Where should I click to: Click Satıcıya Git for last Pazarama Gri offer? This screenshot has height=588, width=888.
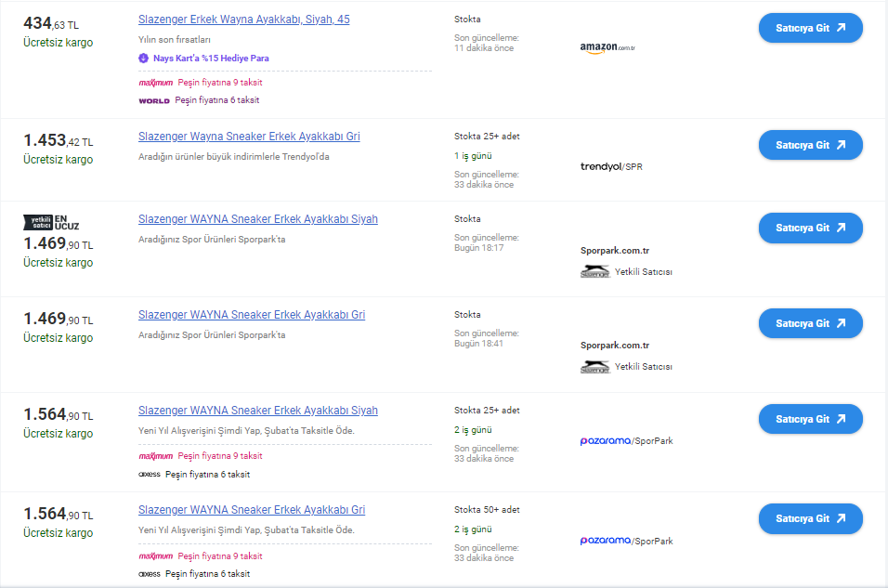(x=810, y=518)
